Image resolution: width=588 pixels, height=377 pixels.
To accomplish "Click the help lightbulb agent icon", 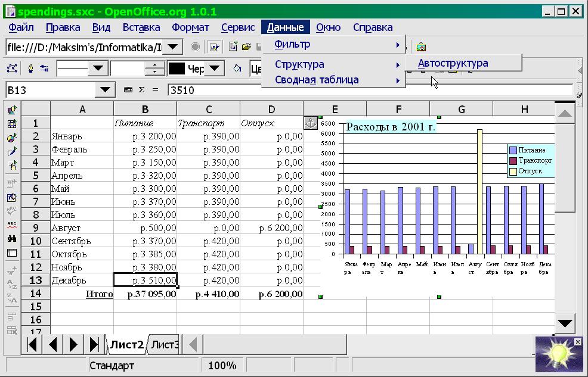I will (559, 355).
